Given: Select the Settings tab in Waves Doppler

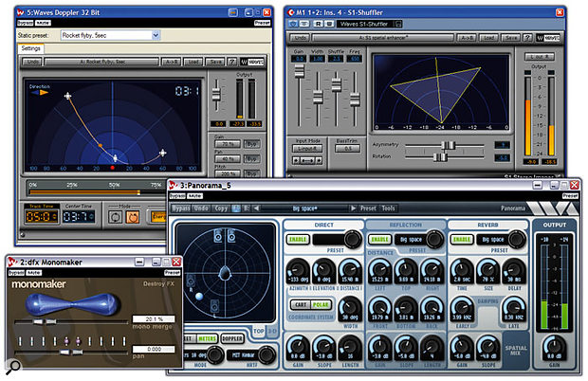Looking at the screenshot, I should 30,48.
